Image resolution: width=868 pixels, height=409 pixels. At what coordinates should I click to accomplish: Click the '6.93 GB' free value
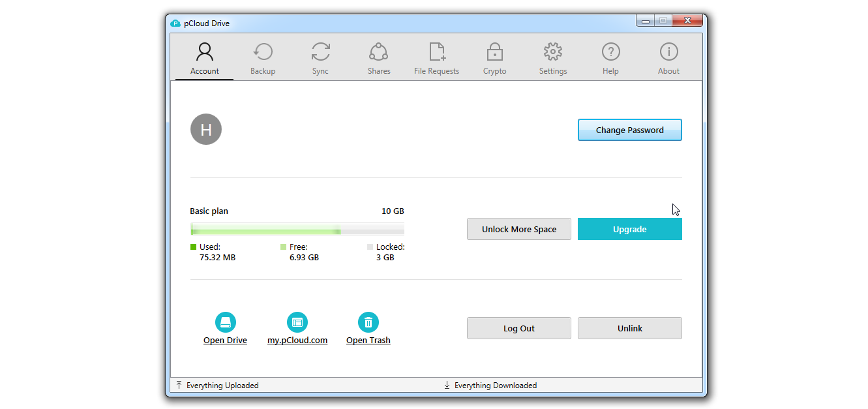click(304, 258)
